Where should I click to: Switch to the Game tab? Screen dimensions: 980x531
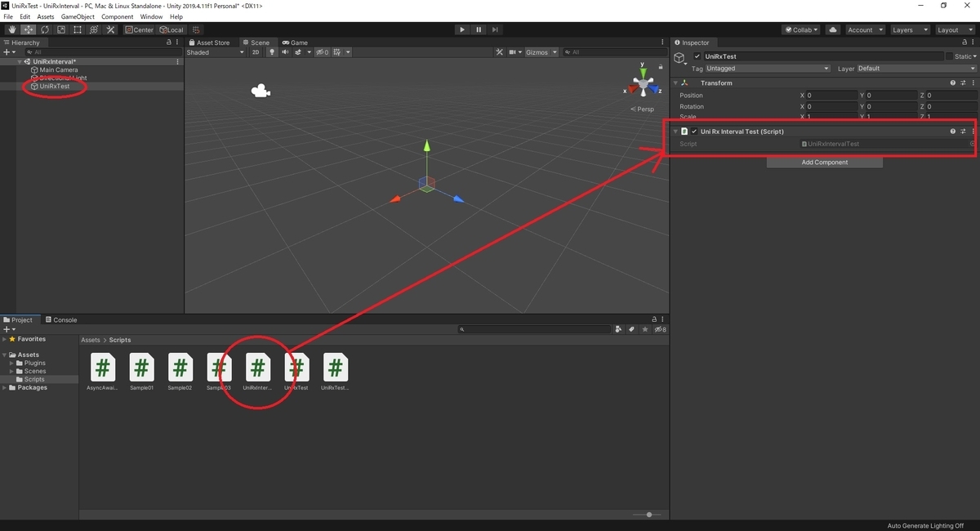point(296,42)
